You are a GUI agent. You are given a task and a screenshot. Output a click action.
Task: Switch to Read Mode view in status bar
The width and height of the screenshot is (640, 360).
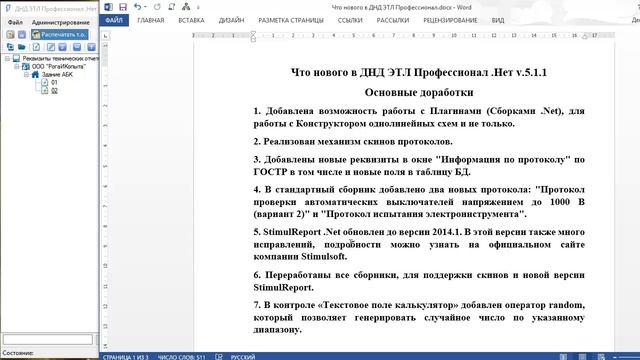click(x=563, y=357)
